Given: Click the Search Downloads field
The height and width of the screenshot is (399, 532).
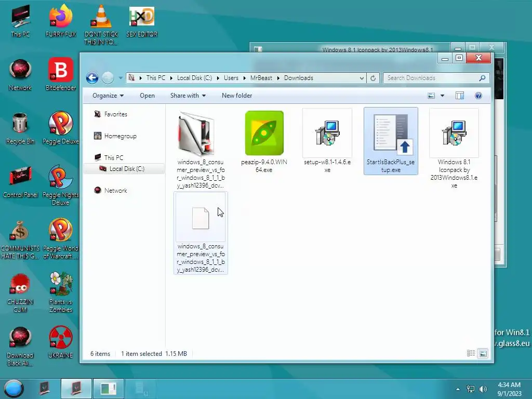Looking at the screenshot, I should 436,78.
